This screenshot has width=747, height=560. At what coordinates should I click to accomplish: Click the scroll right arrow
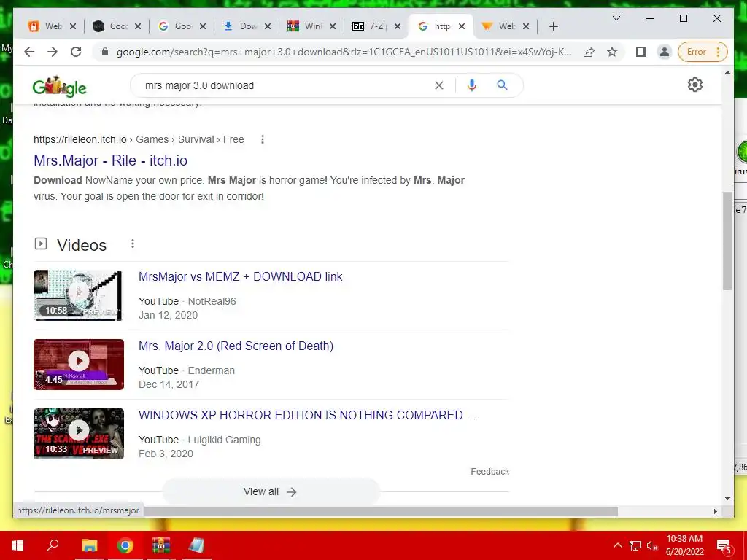[715, 511]
